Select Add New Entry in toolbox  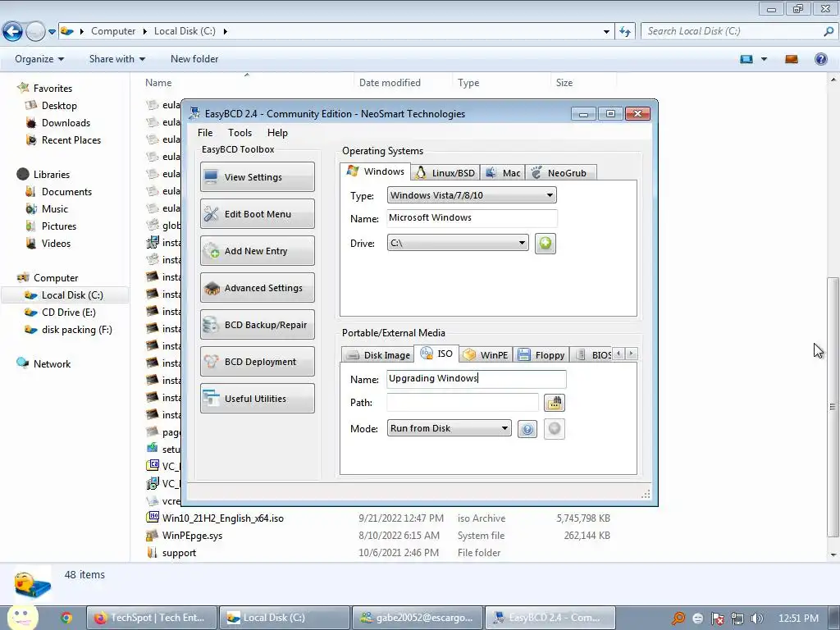257,251
